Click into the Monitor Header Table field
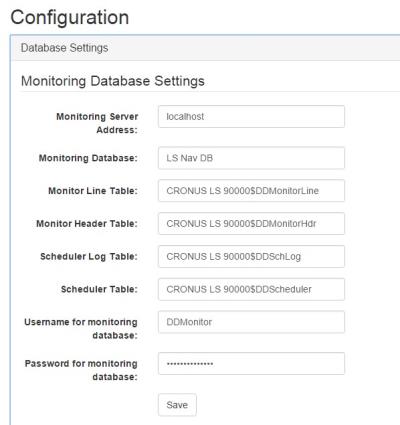 tap(251, 223)
